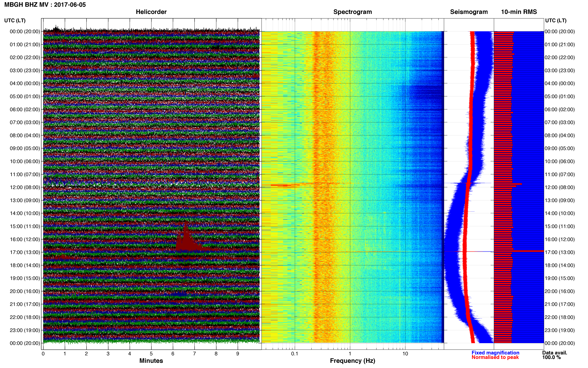This screenshot has height=368, width=588.
Task: Click the "Data avail." label
Action: click(555, 353)
